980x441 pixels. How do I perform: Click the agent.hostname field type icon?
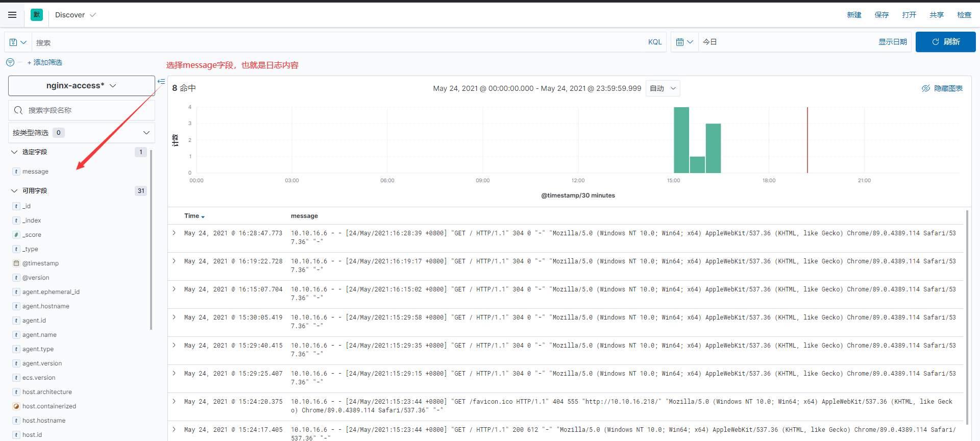16,306
